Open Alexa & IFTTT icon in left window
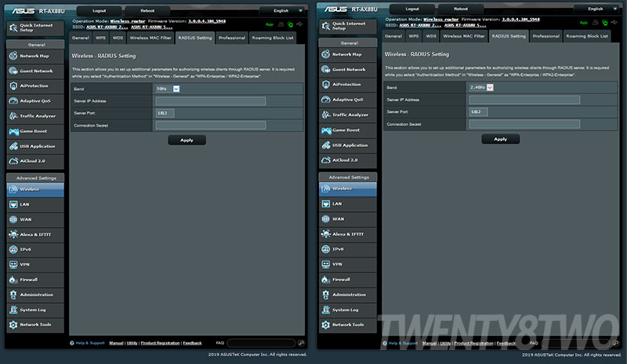This screenshot has height=364, width=627. click(13, 235)
